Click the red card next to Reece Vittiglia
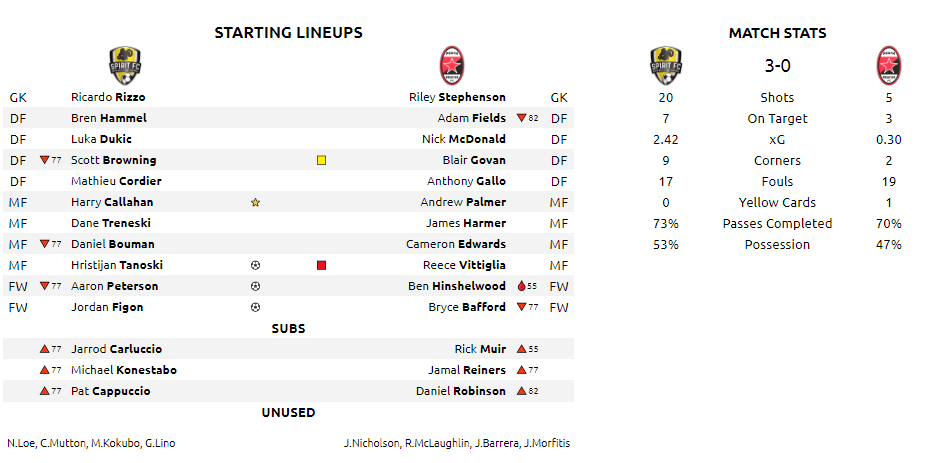Image resolution: width=932 pixels, height=463 pixels. click(322, 265)
